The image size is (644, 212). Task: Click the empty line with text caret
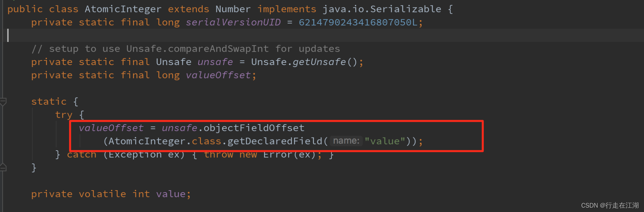(x=201, y=36)
